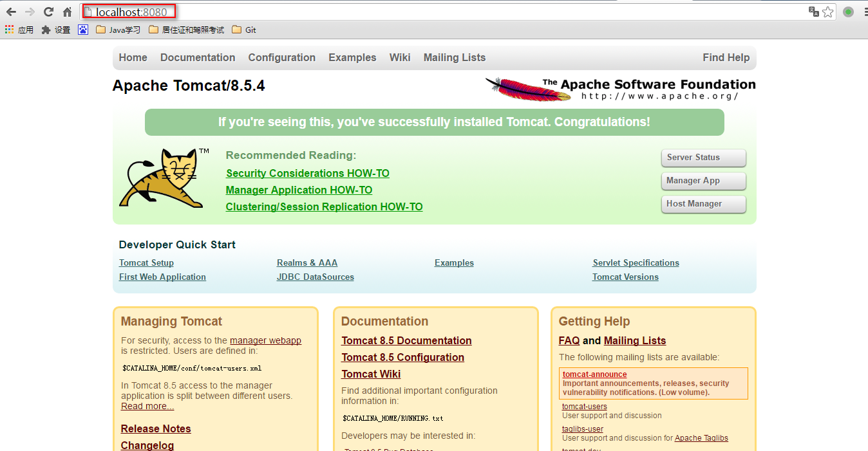This screenshot has height=451, width=868.
Task: Open the JDBC DataSources link
Action: [316, 277]
